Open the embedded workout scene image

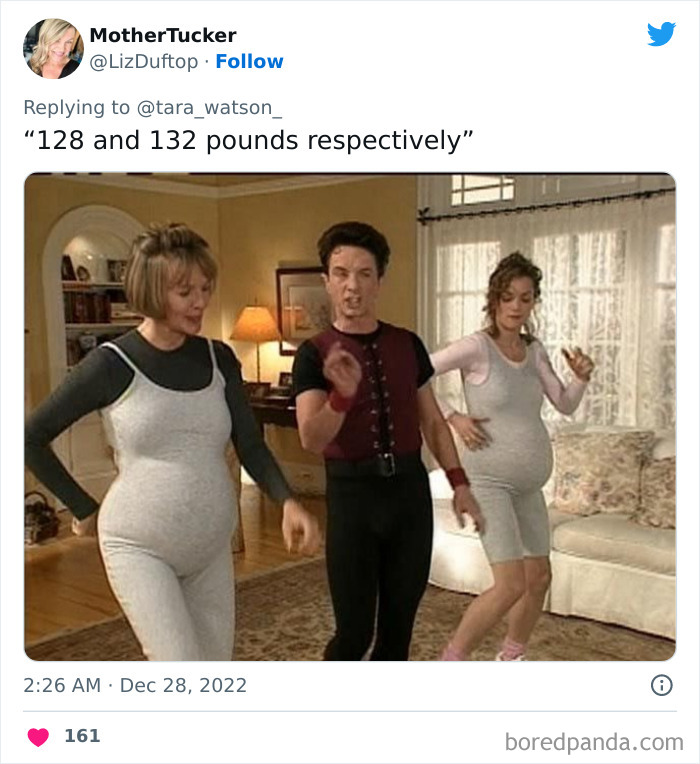350,417
